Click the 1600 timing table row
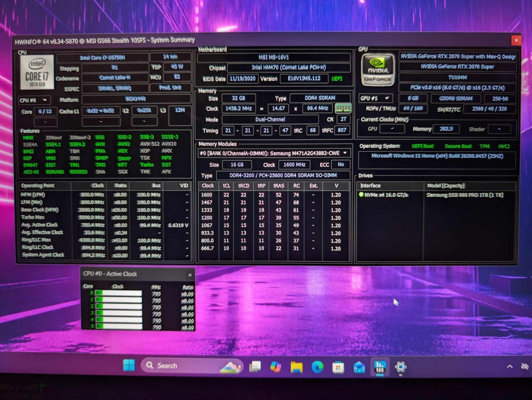532x400 pixels. (274, 195)
